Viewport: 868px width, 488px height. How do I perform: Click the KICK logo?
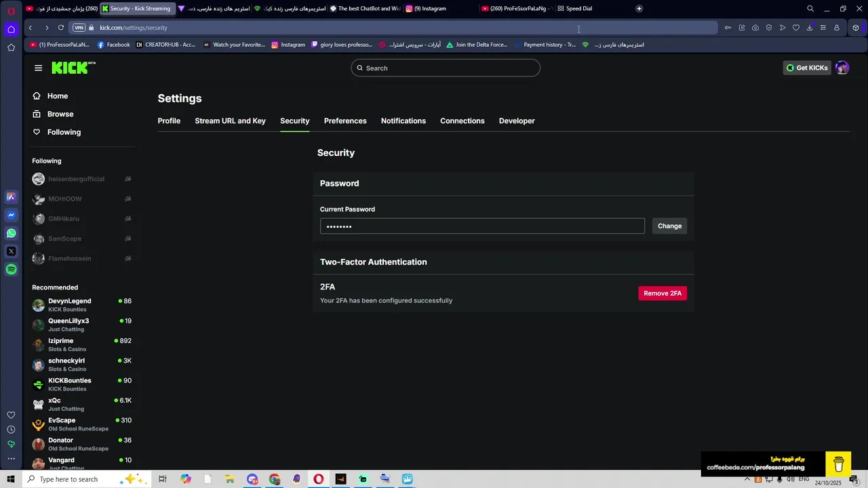(x=73, y=68)
